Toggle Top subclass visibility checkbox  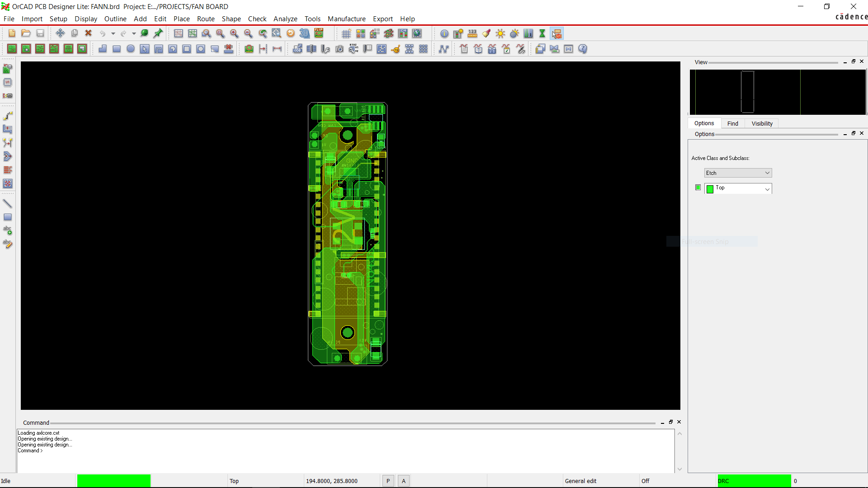click(x=698, y=188)
